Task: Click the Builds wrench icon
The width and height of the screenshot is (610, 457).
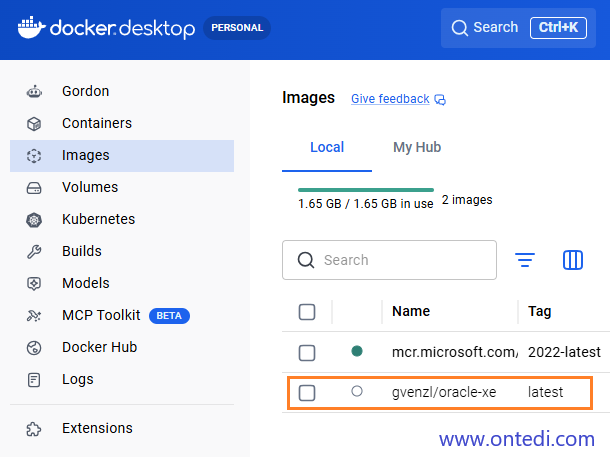Action: tap(34, 252)
